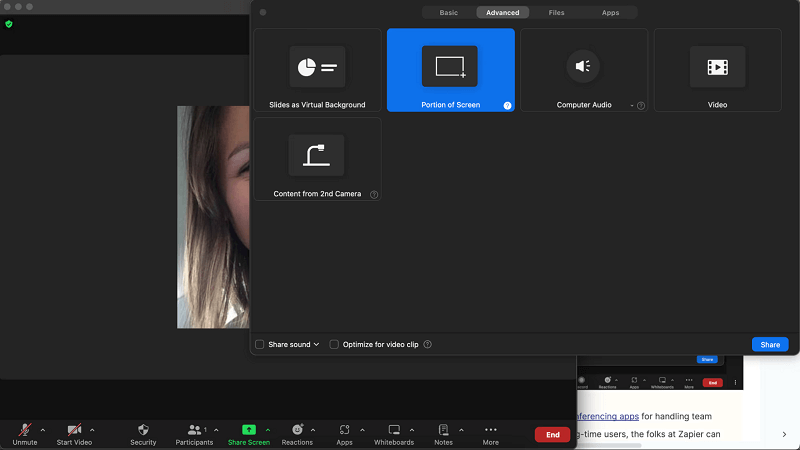This screenshot has height=450, width=800.
Task: Expand audio options arrow next to Unmute
Action: point(43,430)
